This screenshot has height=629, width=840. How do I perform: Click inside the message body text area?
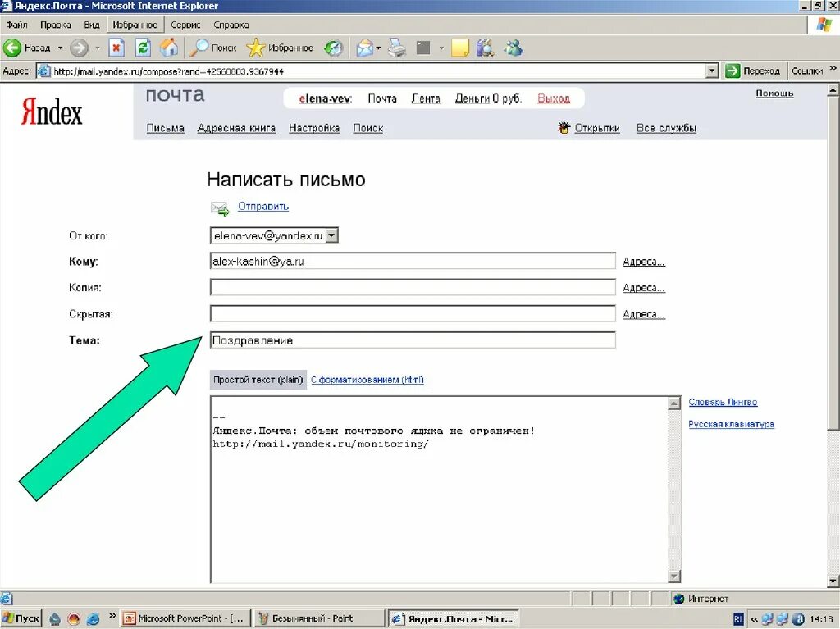pyautogui.click(x=440, y=489)
